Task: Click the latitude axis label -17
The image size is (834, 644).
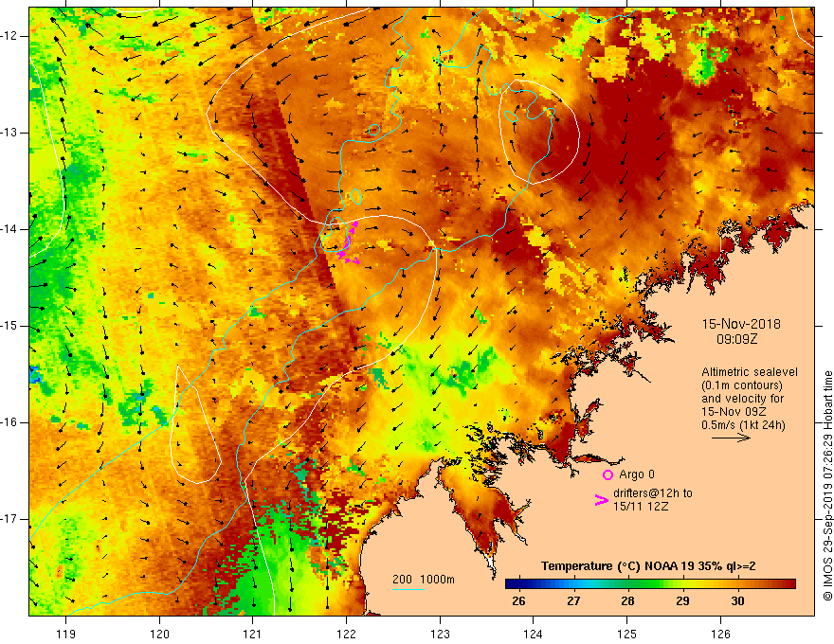Action: [9, 519]
